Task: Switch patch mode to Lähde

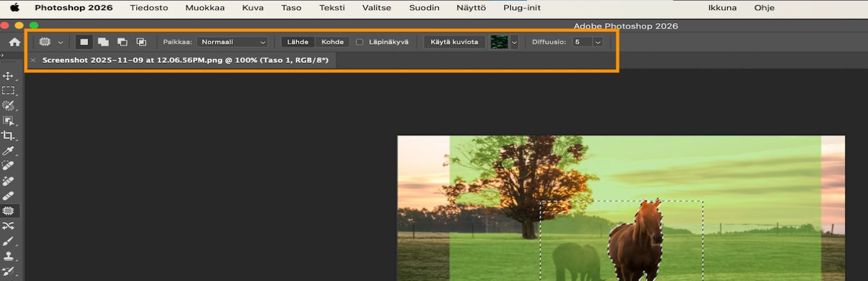Action: click(298, 42)
